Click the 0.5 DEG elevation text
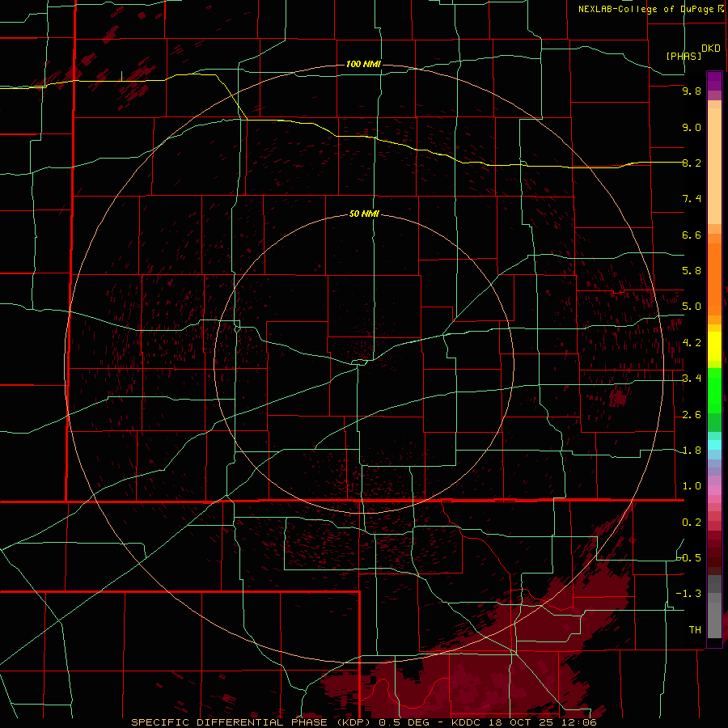The width and height of the screenshot is (728, 728). pos(404,722)
